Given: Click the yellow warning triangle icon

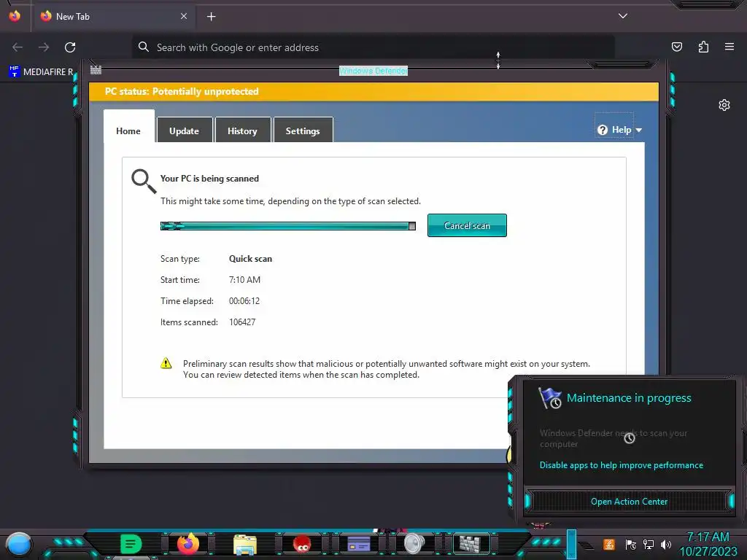Looking at the screenshot, I should (166, 363).
